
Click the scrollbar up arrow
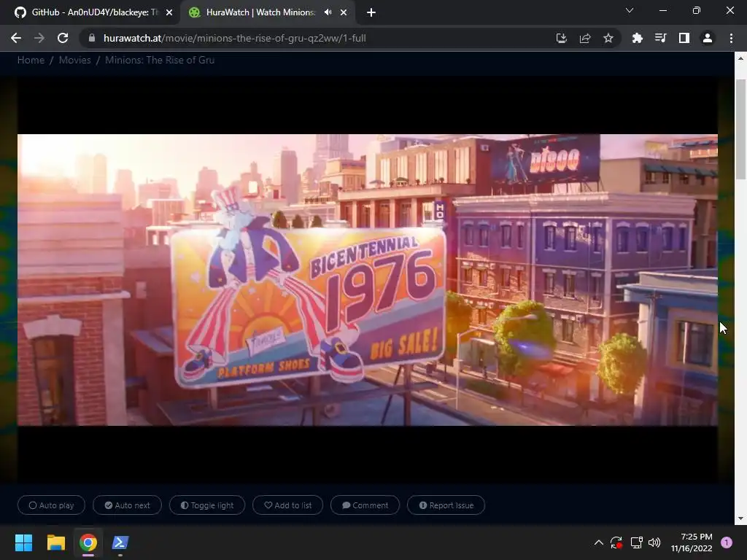pyautogui.click(x=740, y=58)
